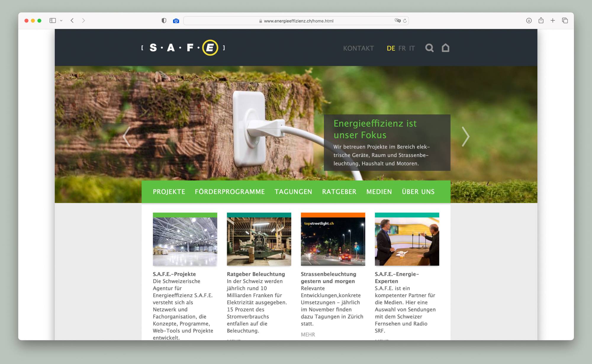Open the TAGUNGEN menu item

293,192
